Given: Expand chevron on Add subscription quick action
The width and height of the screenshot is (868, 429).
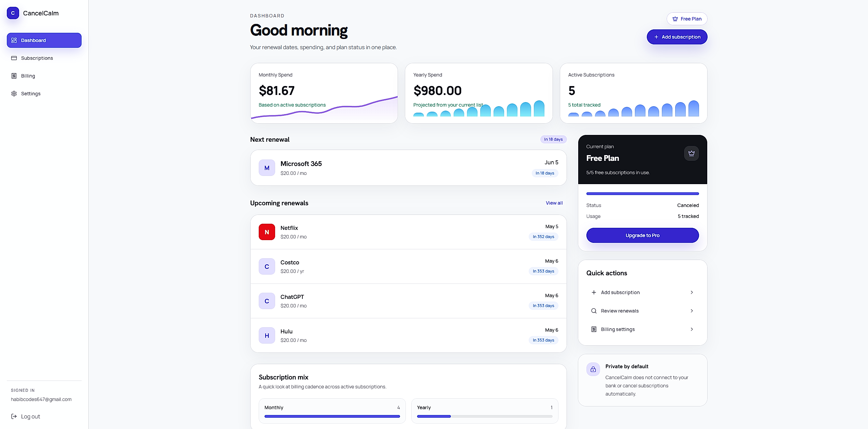Looking at the screenshot, I should coord(692,292).
